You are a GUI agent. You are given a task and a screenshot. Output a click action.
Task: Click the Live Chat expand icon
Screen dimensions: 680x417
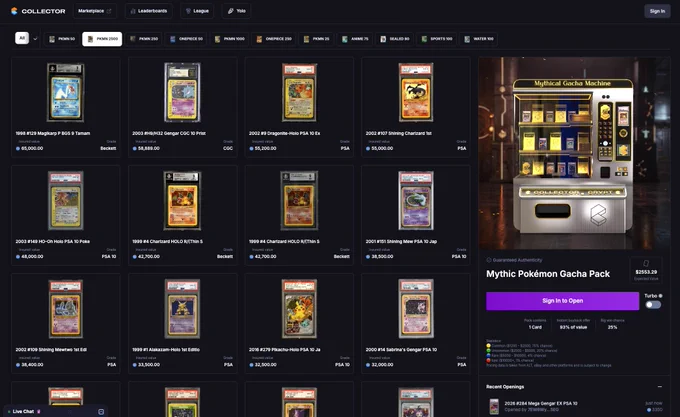pyautogui.click(x=101, y=412)
